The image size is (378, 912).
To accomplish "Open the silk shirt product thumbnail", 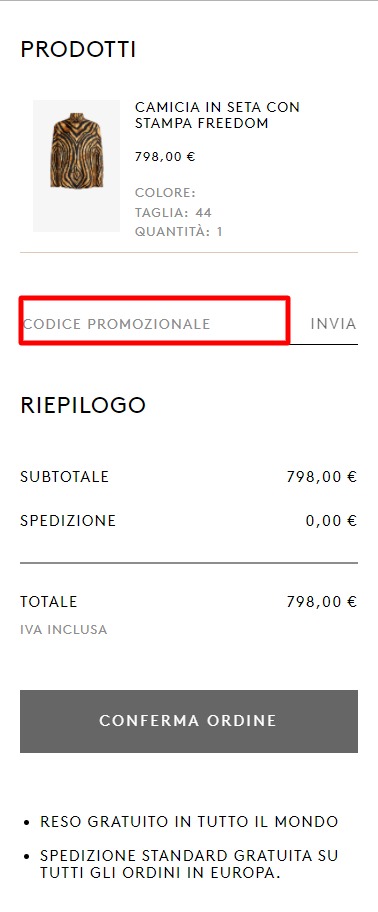I will click(76, 166).
